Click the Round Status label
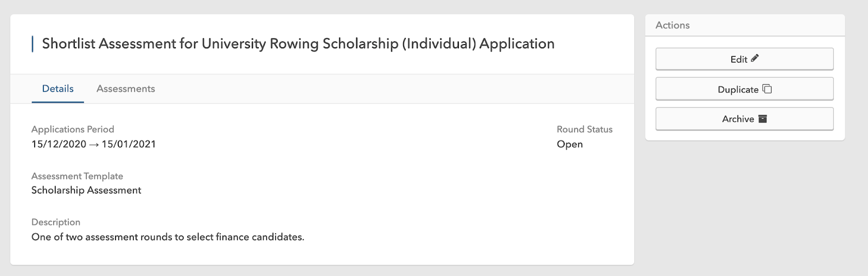The image size is (868, 276). (584, 129)
